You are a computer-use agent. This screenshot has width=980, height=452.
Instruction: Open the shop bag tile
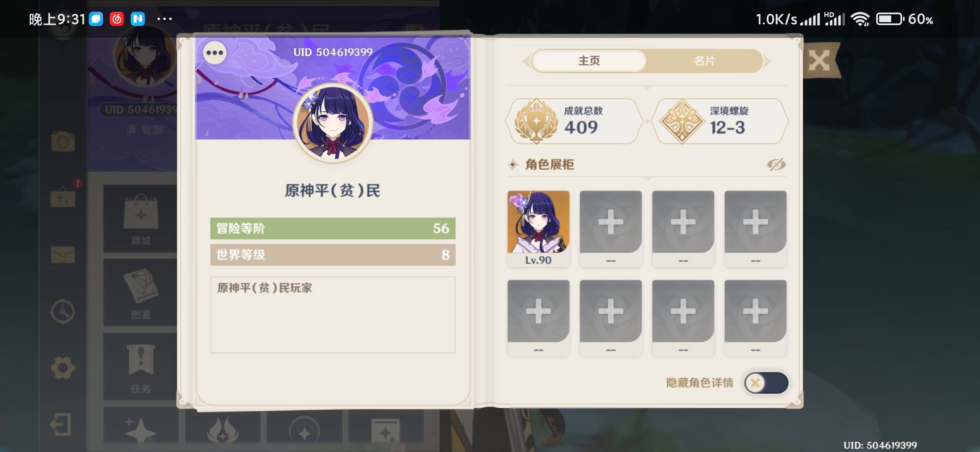pyautogui.click(x=140, y=218)
